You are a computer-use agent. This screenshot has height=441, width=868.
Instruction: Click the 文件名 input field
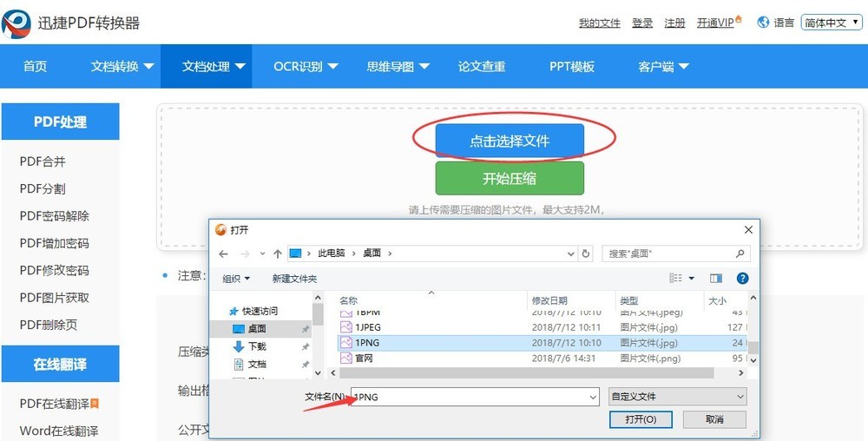[475, 397]
